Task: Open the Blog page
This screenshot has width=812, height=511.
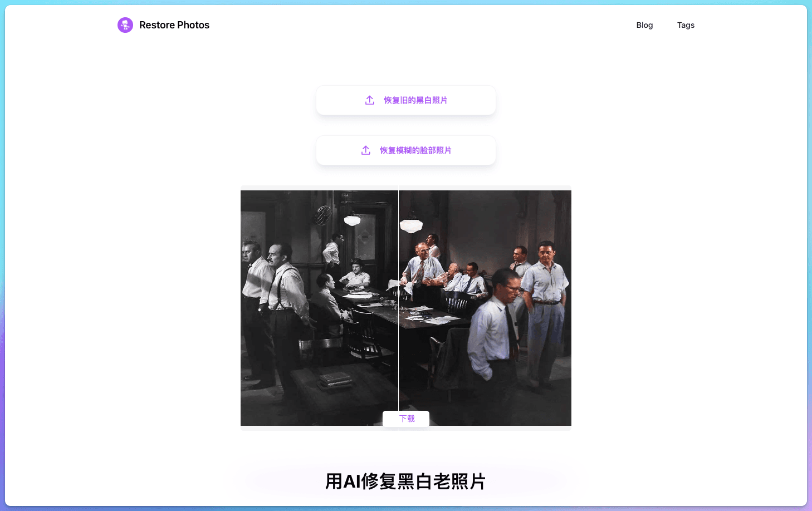Action: (x=644, y=25)
